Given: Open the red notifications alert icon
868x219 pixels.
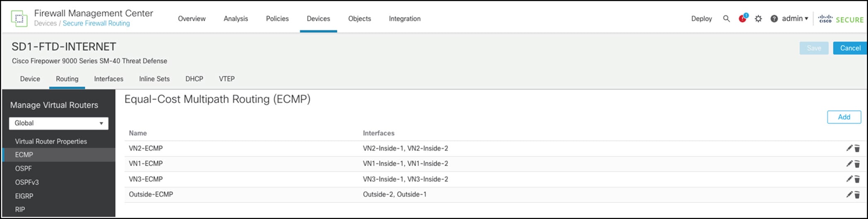Looking at the screenshot, I should point(743,18).
